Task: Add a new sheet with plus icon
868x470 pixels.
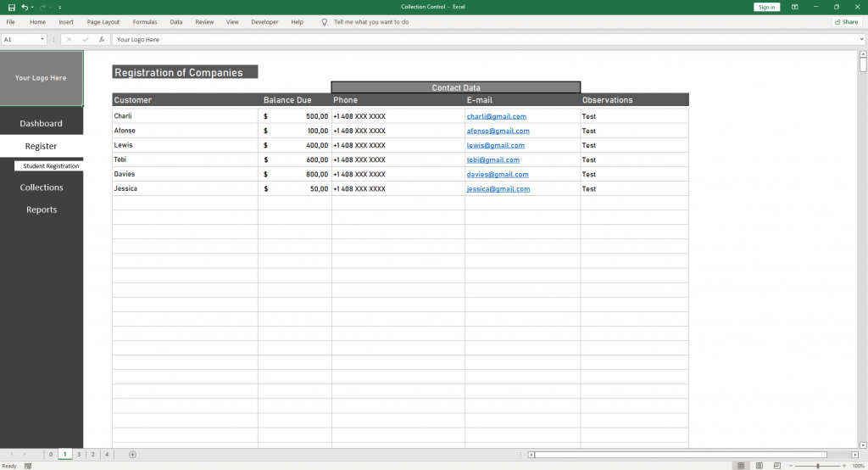Action: (132, 455)
